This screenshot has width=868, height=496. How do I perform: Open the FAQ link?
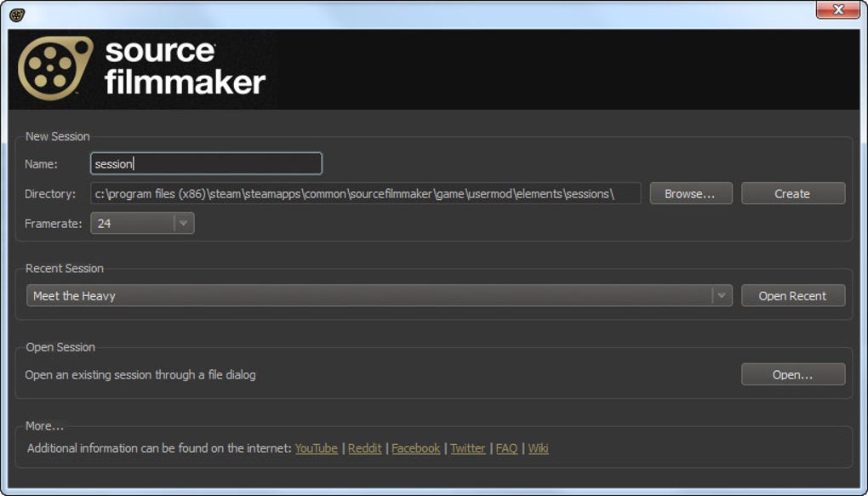pos(506,448)
